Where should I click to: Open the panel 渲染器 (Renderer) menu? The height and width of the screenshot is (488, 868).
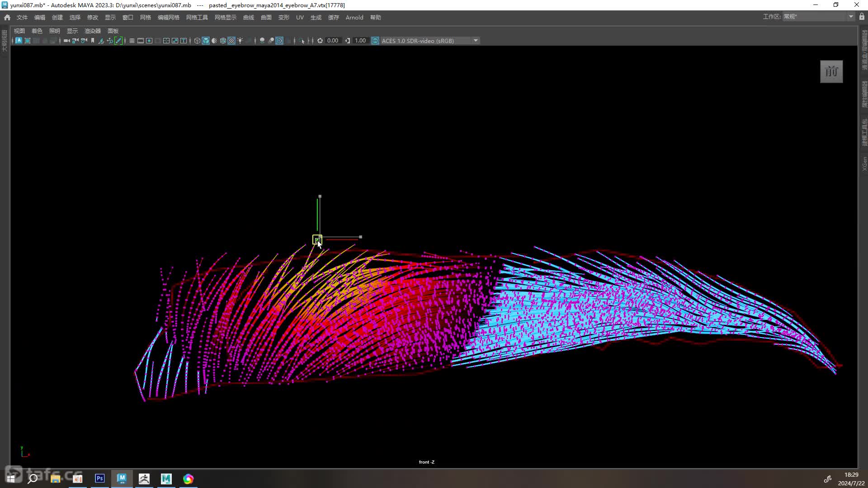click(93, 31)
